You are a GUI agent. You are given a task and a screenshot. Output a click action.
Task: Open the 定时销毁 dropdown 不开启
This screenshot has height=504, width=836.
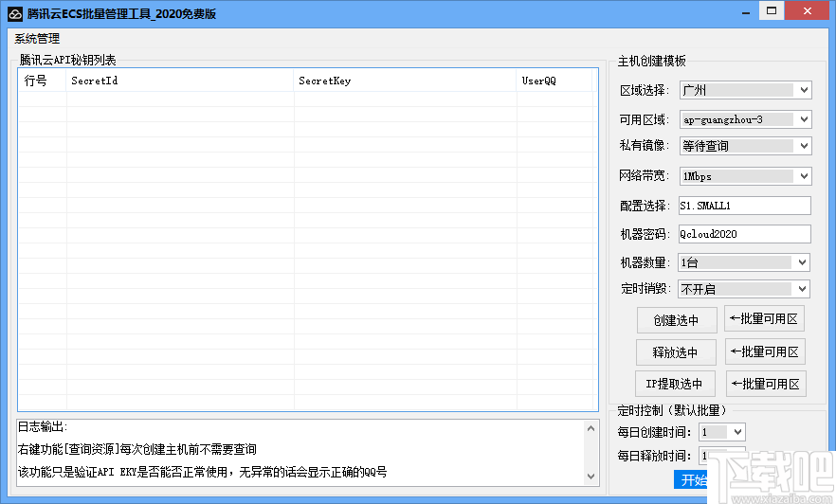744,289
